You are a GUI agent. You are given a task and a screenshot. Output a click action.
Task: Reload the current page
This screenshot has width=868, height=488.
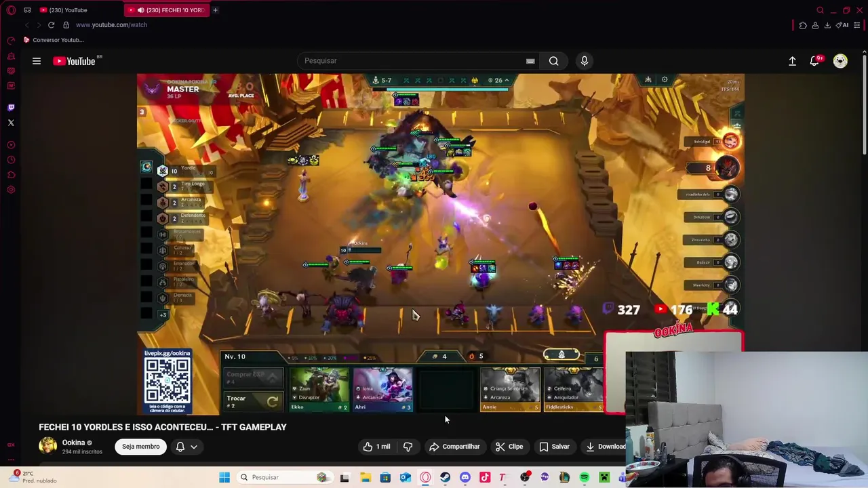(x=51, y=25)
